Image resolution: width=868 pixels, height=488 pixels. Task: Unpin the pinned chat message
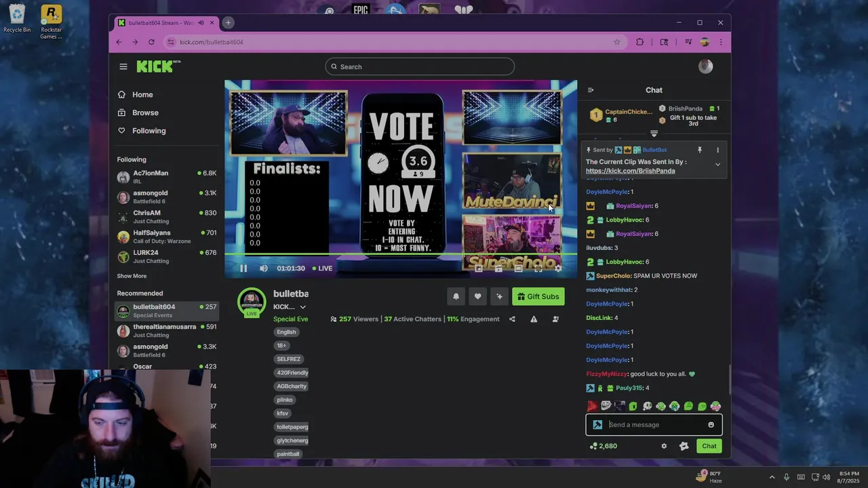pos(699,150)
